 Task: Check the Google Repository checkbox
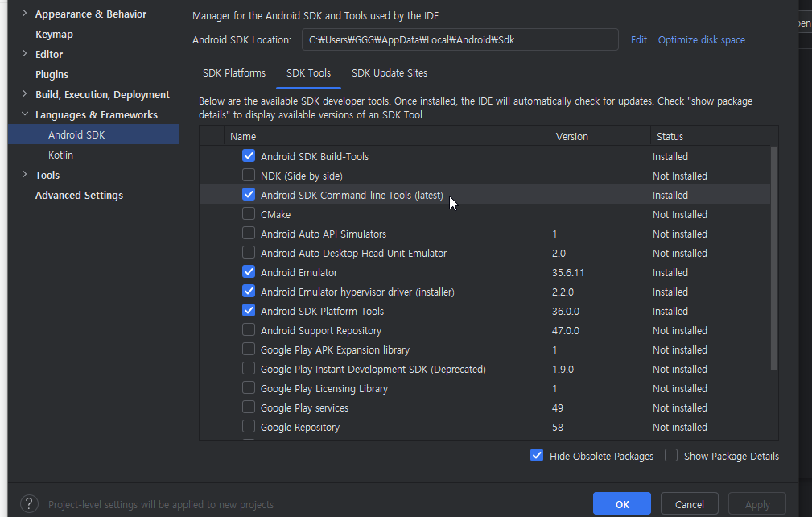tap(249, 426)
